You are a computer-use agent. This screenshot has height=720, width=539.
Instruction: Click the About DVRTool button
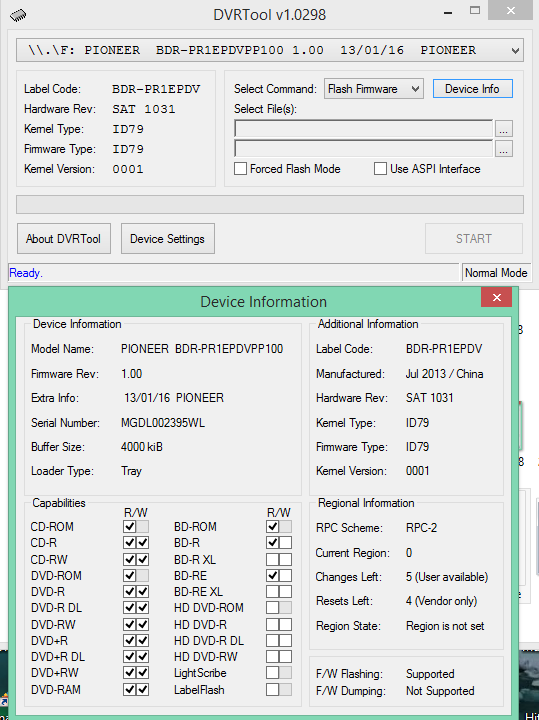pyautogui.click(x=64, y=239)
